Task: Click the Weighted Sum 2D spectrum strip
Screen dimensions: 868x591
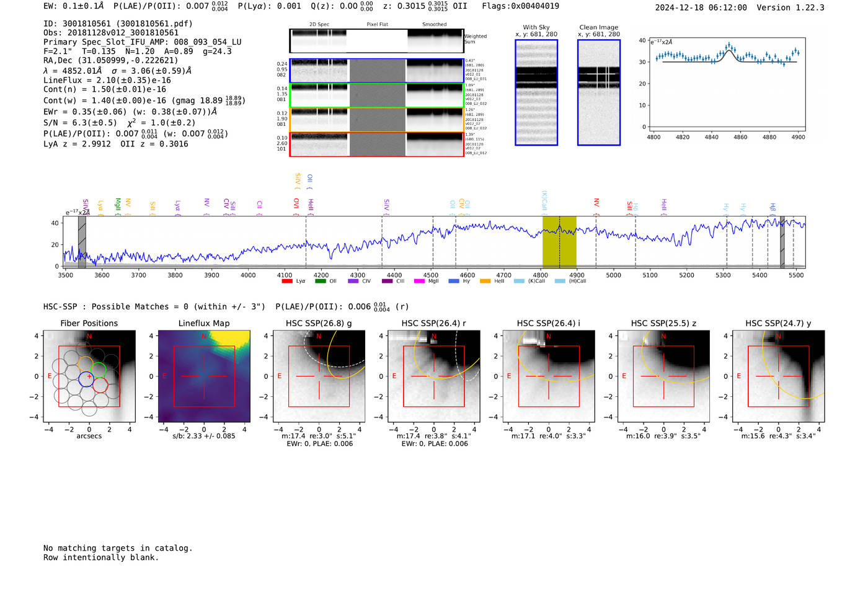Action: click(377, 41)
